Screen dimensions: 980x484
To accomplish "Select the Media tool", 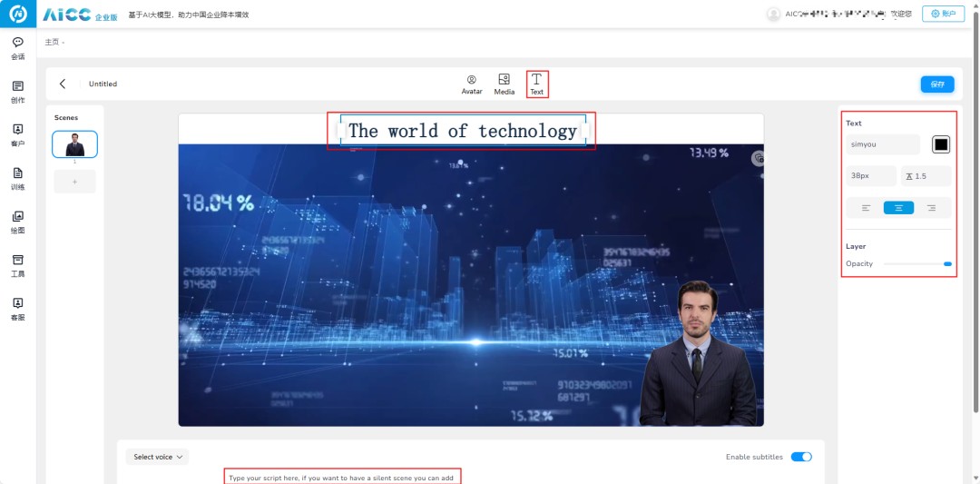I will click(505, 84).
